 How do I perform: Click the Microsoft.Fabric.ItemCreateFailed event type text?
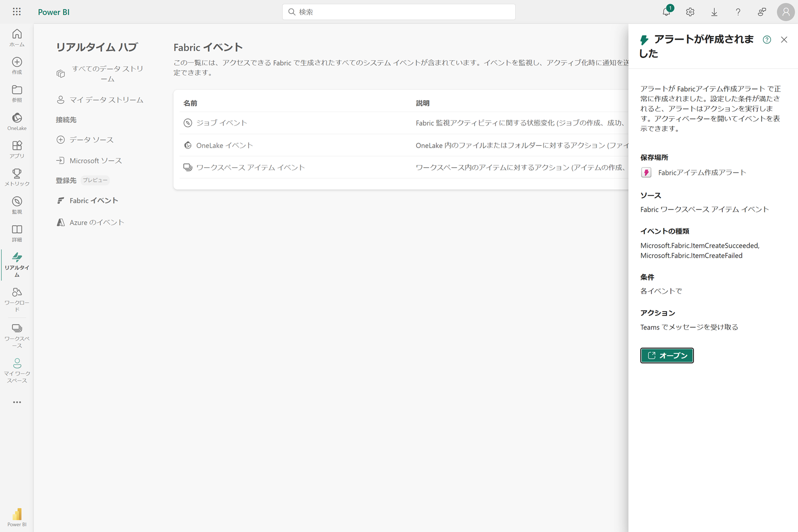click(691, 256)
